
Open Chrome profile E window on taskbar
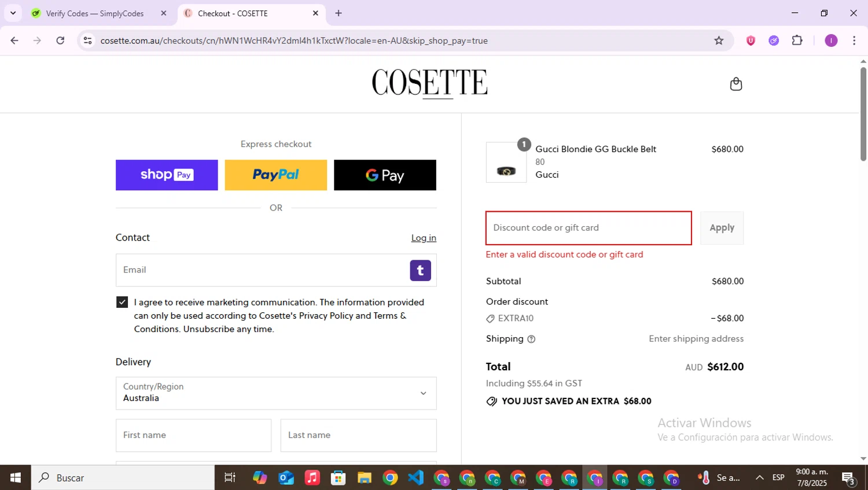544,478
